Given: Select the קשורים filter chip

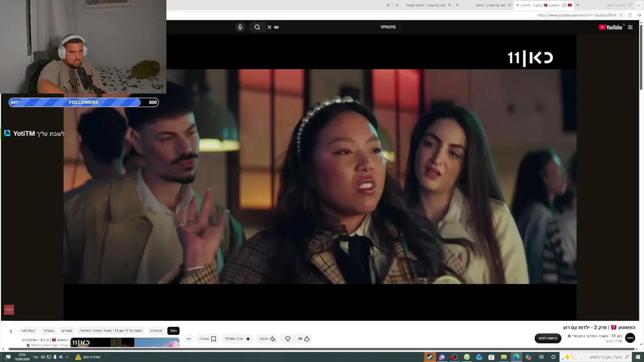Looking at the screenshot, I should pos(67,331).
